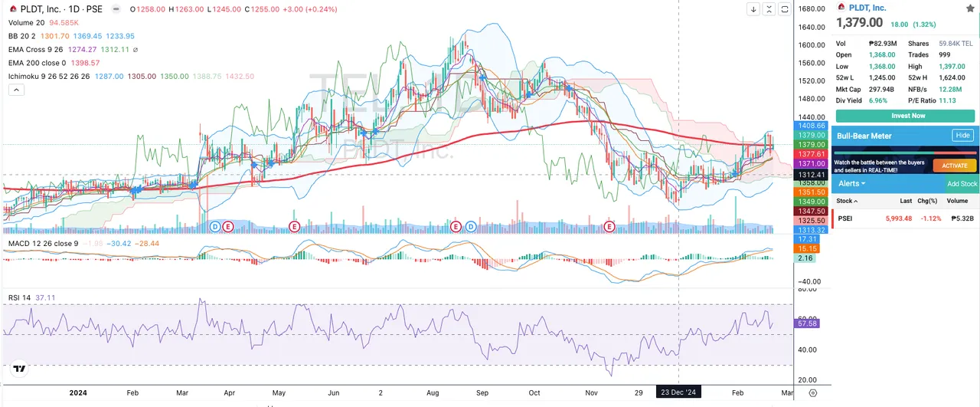Click the maximize-chart icon at the top right
The image size is (980, 407).
(x=786, y=9)
